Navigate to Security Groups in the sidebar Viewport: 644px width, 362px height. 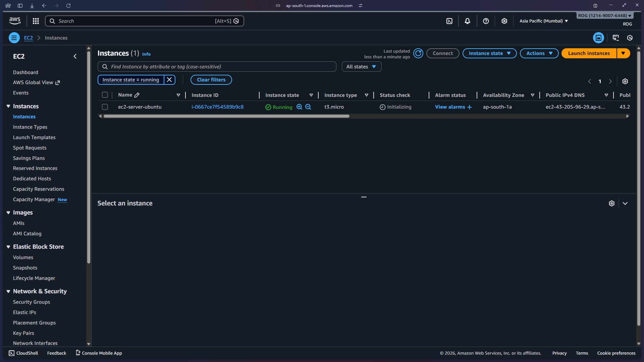[x=31, y=302]
